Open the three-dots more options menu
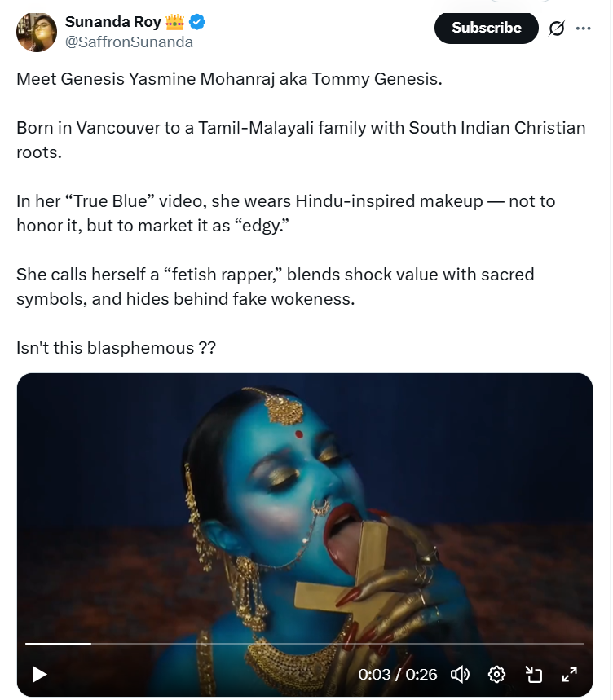This screenshot has width=613, height=700. coord(583,29)
